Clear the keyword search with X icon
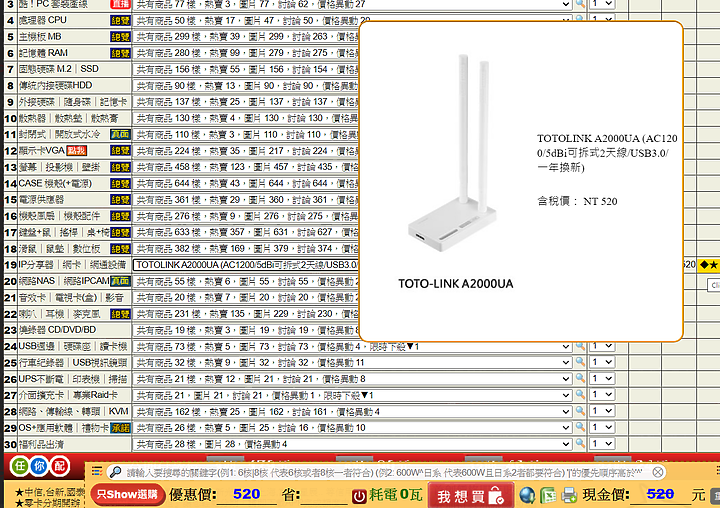Viewport: 720px width, 508px height. 658,472
